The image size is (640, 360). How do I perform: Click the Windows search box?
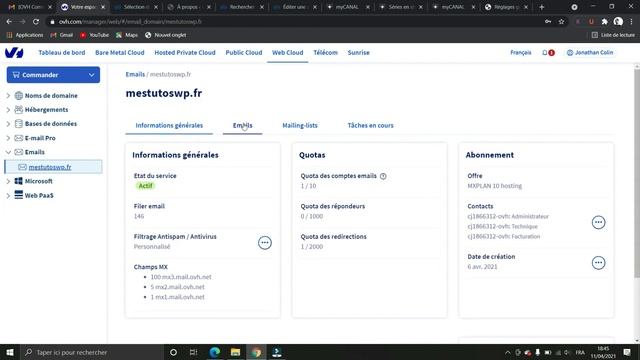92,352
